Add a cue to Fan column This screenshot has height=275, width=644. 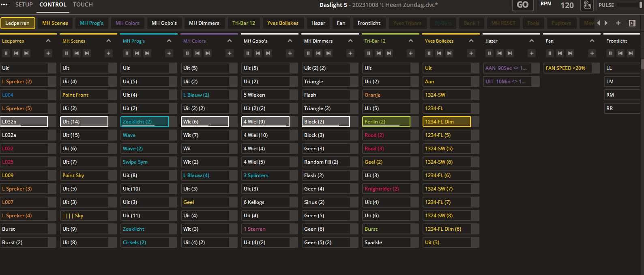(x=592, y=53)
